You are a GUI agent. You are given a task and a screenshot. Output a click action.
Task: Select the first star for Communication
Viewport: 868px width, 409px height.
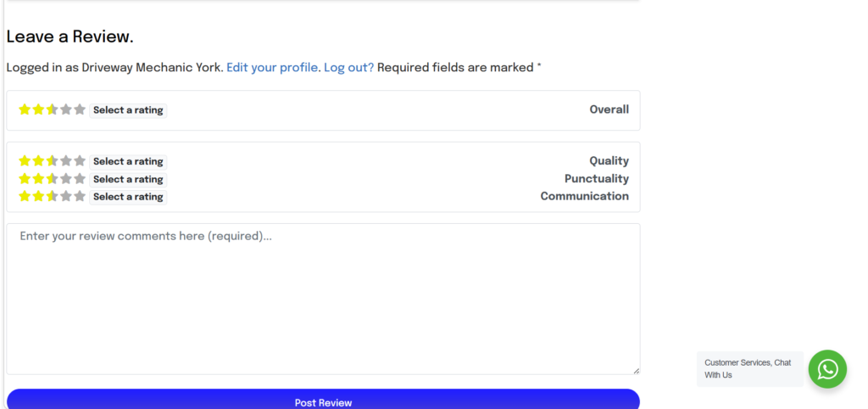pos(25,196)
